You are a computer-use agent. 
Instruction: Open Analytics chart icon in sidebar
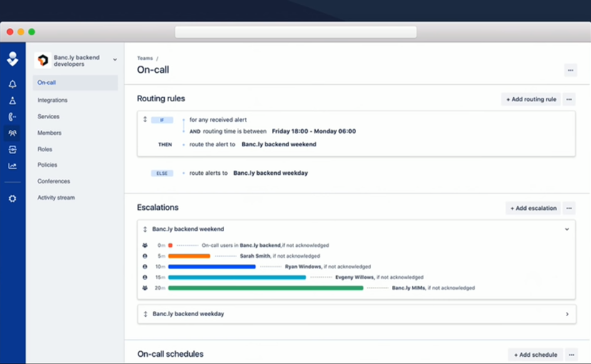pyautogui.click(x=12, y=166)
